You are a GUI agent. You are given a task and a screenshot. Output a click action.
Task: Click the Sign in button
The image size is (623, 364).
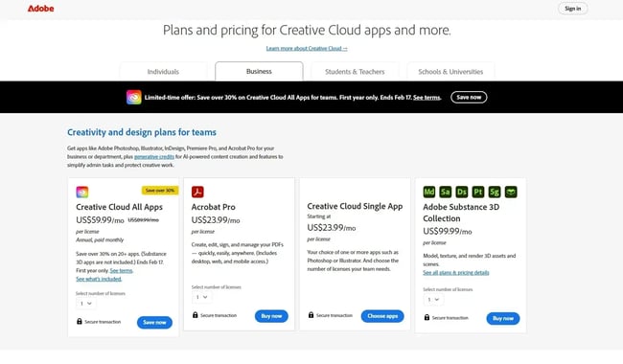[x=572, y=9]
